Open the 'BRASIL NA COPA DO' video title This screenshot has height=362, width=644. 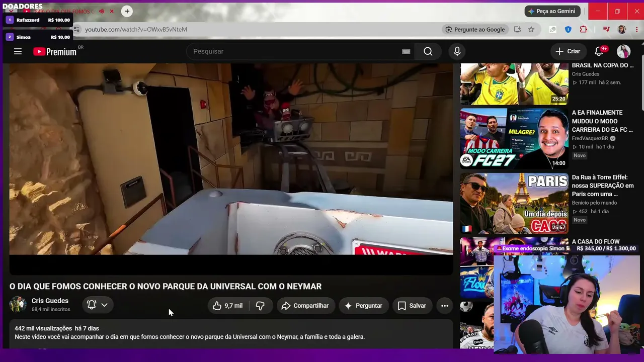point(603,65)
